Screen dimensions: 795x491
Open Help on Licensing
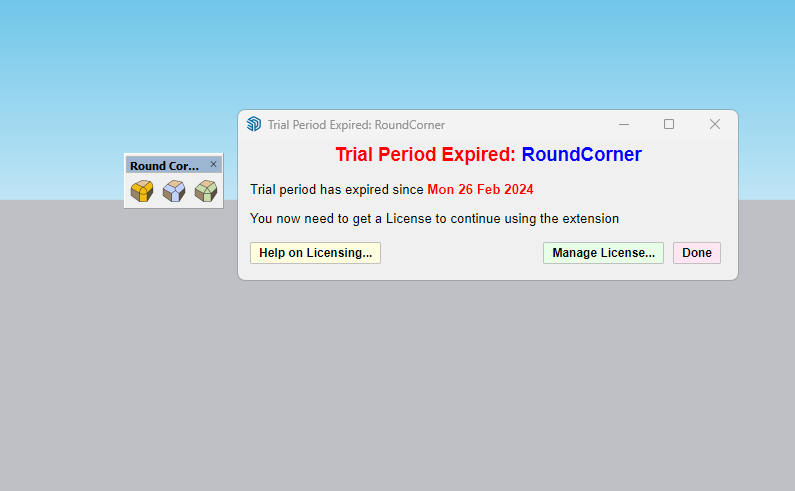315,253
